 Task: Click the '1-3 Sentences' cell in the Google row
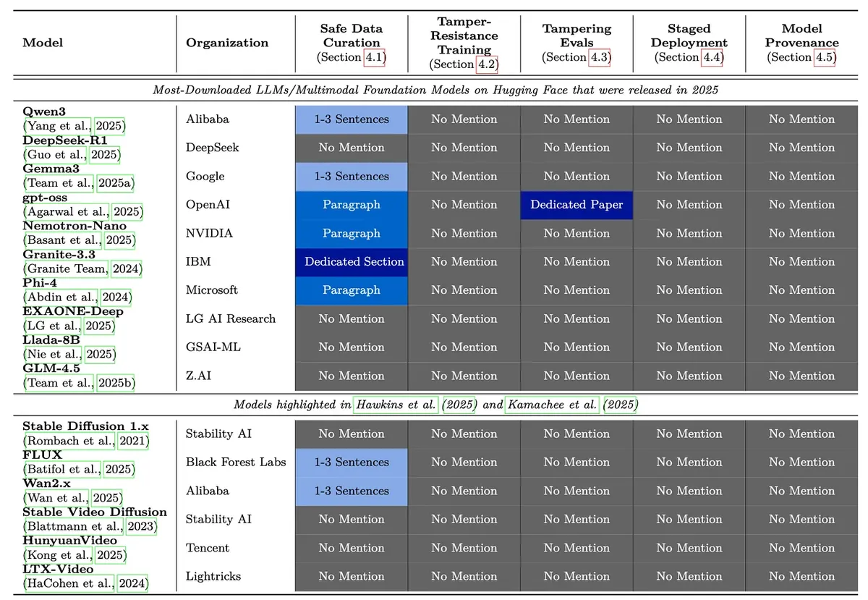click(x=352, y=177)
